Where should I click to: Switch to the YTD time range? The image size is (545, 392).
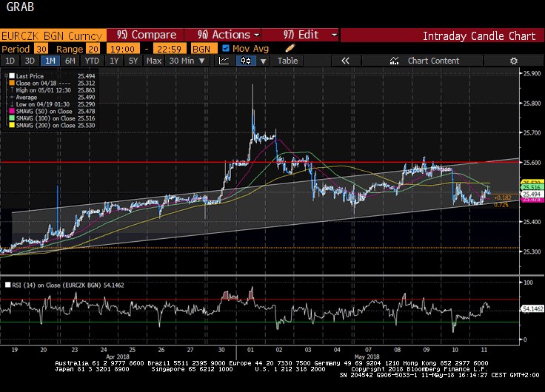[93, 61]
